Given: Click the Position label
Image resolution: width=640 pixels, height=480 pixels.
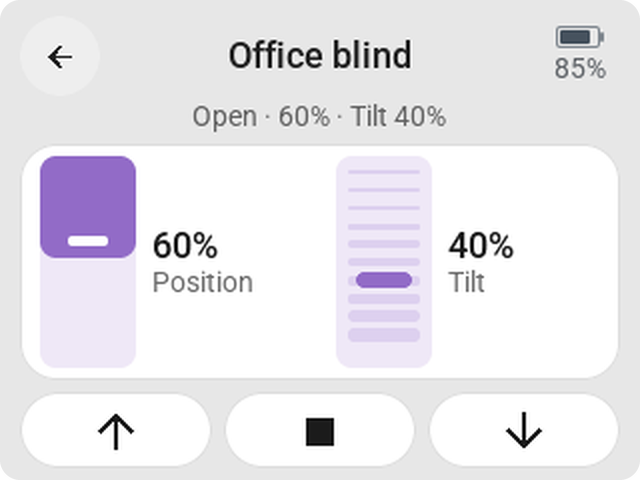Looking at the screenshot, I should (203, 282).
